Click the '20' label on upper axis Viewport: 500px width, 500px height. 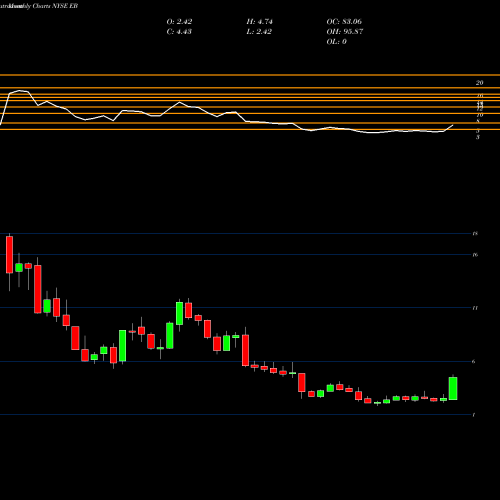coord(479,83)
